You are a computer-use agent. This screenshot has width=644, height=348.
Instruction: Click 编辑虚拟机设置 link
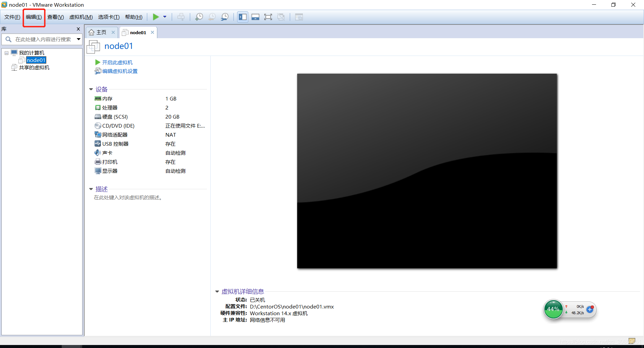[x=120, y=71]
